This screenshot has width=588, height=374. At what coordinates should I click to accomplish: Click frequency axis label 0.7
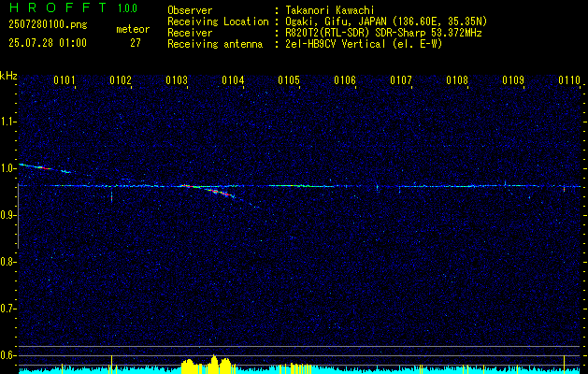click(x=7, y=309)
